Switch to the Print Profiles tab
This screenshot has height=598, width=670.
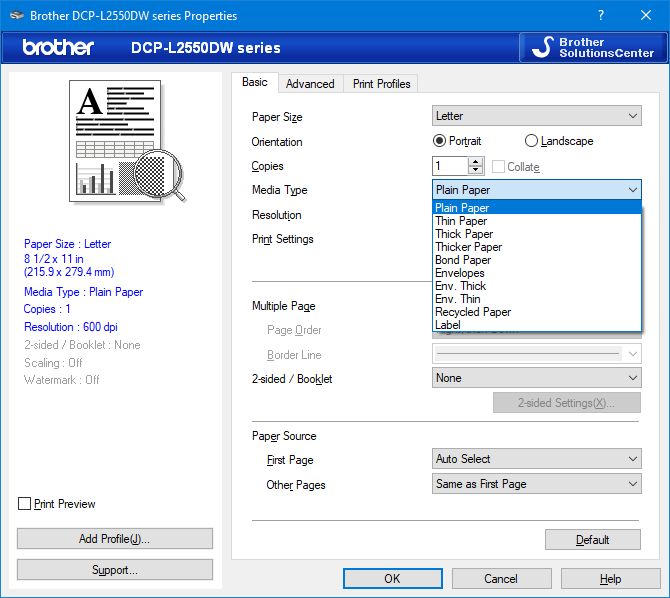381,84
